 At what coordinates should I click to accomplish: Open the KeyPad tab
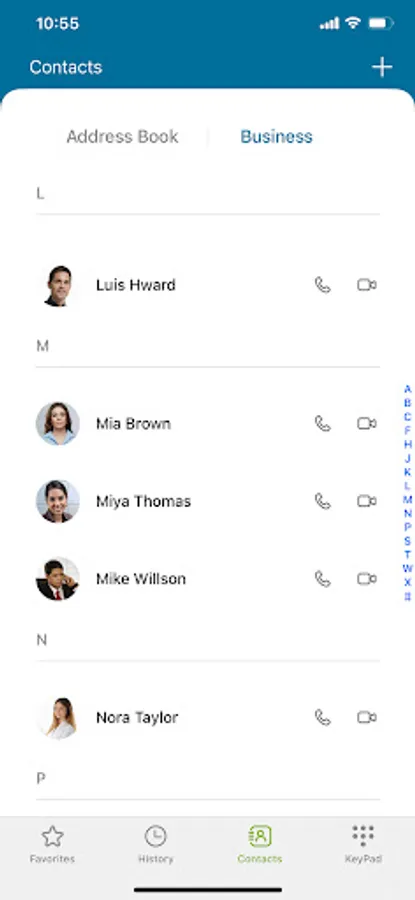(363, 845)
